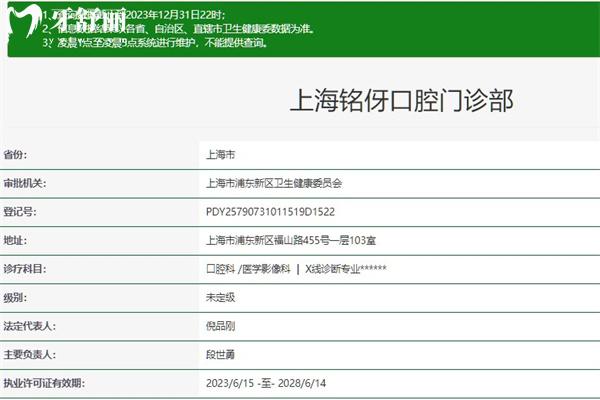Click the 法定代表人 label

[29, 326]
